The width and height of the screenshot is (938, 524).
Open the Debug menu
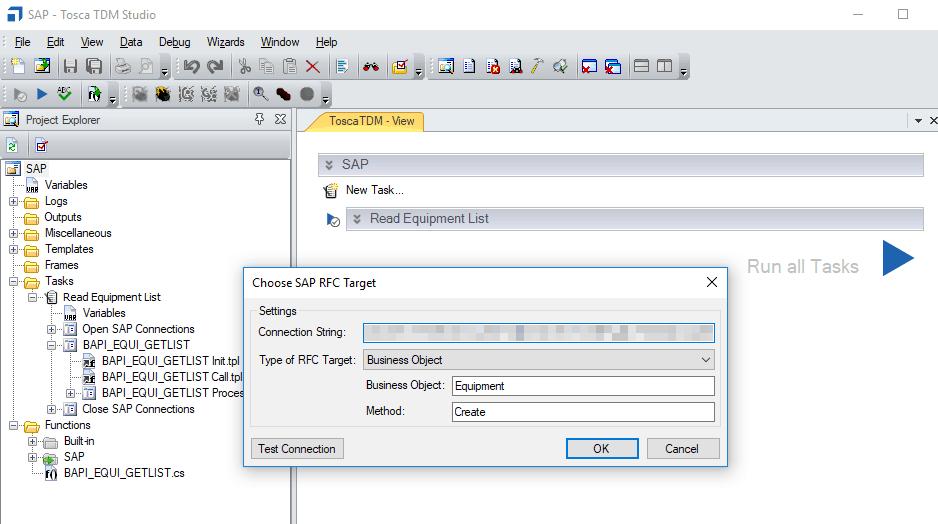(x=174, y=42)
